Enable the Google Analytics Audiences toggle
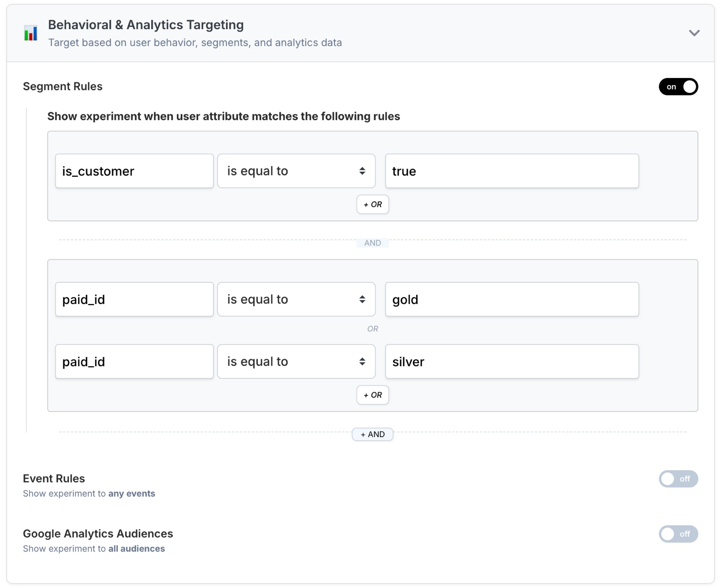This screenshot has width=720, height=588. [678, 534]
